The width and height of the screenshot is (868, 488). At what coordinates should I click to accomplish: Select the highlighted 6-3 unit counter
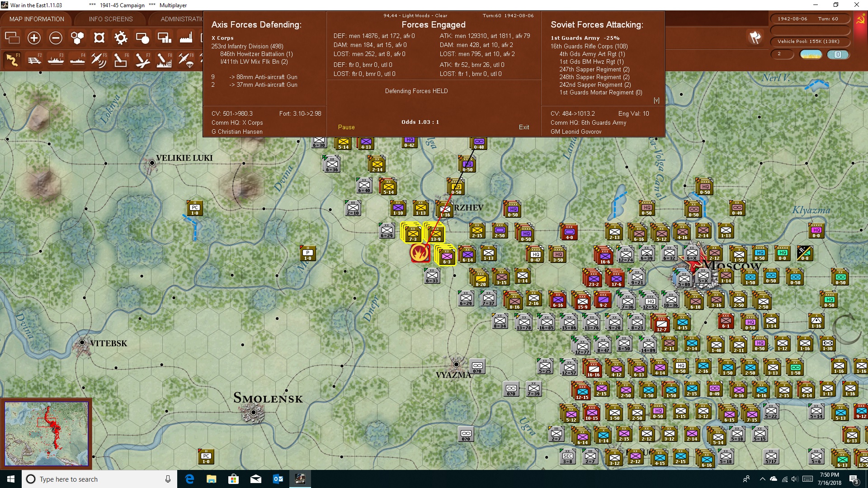tap(447, 256)
